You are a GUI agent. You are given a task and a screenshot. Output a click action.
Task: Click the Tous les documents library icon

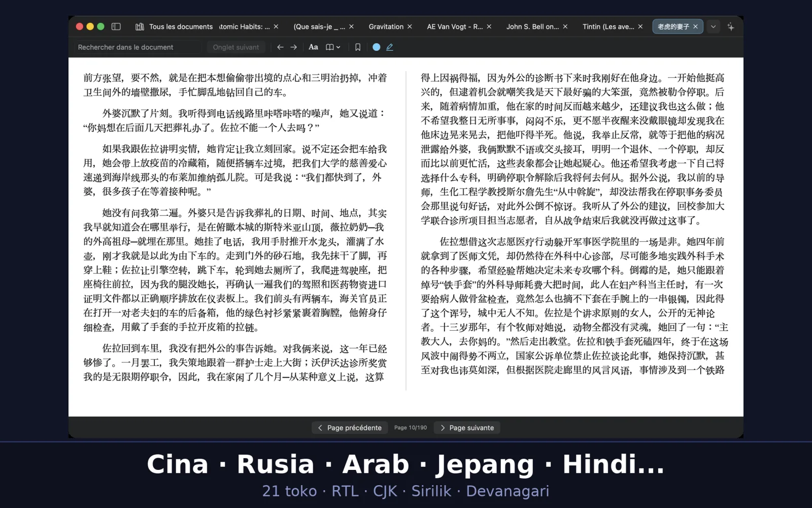click(140, 26)
